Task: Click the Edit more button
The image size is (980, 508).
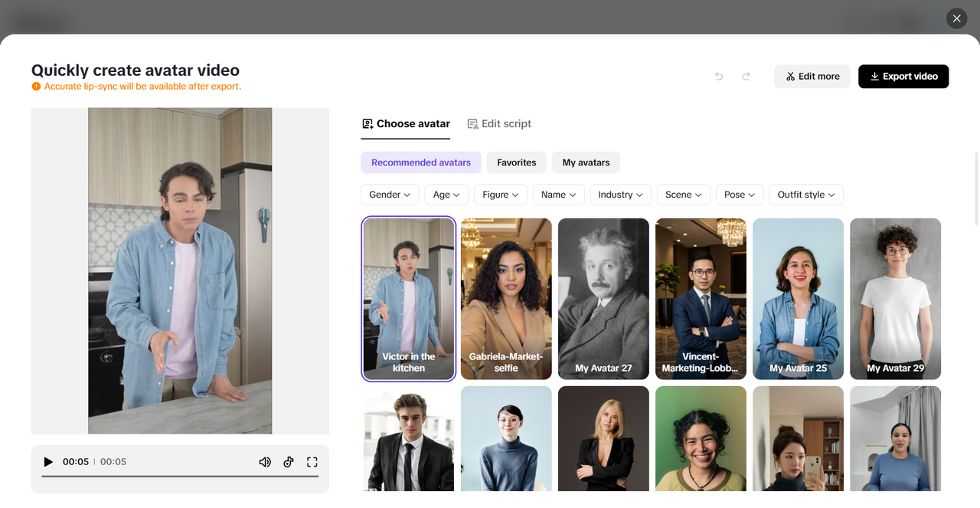Action: [x=812, y=77]
